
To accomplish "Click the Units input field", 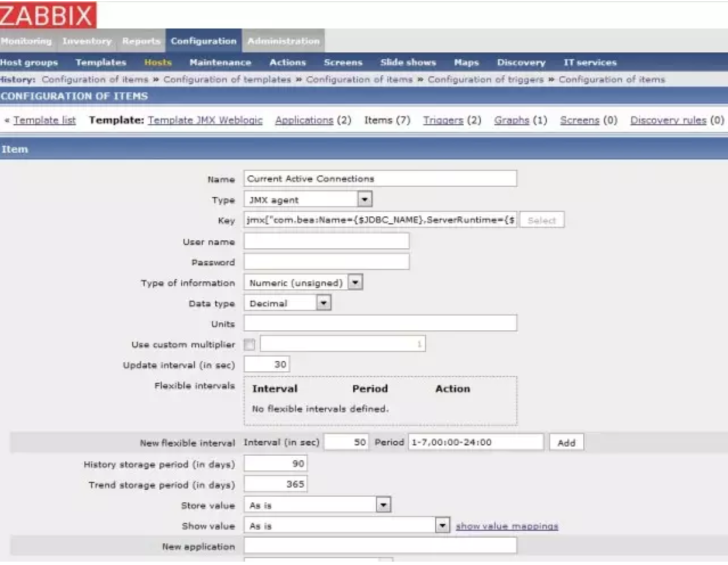I will [x=380, y=323].
